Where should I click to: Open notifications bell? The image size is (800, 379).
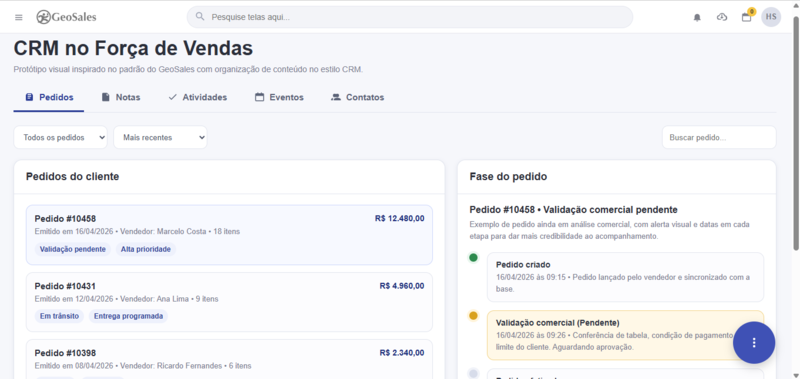[697, 17]
